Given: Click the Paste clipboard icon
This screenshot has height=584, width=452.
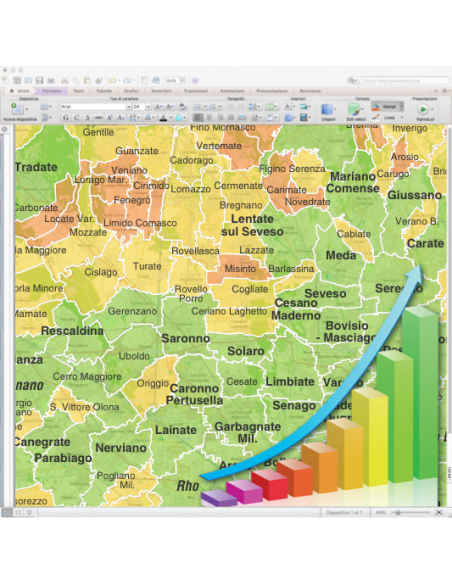Looking at the screenshot, I should [x=87, y=80].
